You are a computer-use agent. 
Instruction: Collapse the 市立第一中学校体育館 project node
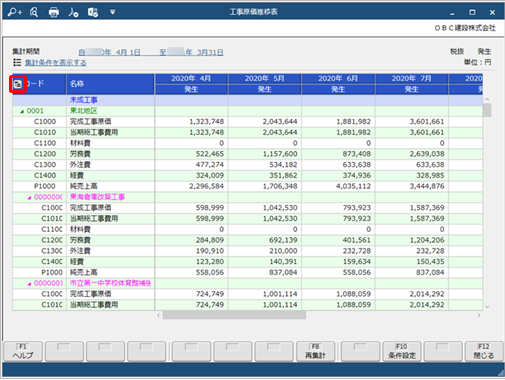[29, 284]
